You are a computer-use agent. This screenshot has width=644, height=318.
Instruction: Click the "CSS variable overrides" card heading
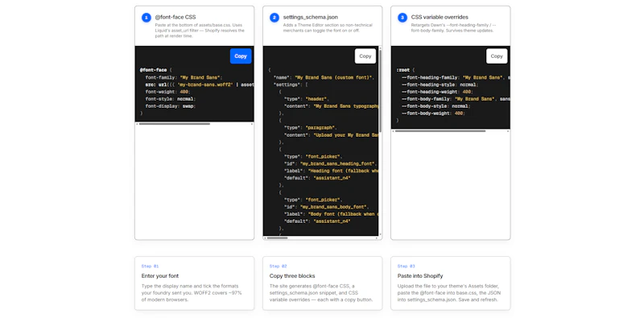[x=440, y=17]
